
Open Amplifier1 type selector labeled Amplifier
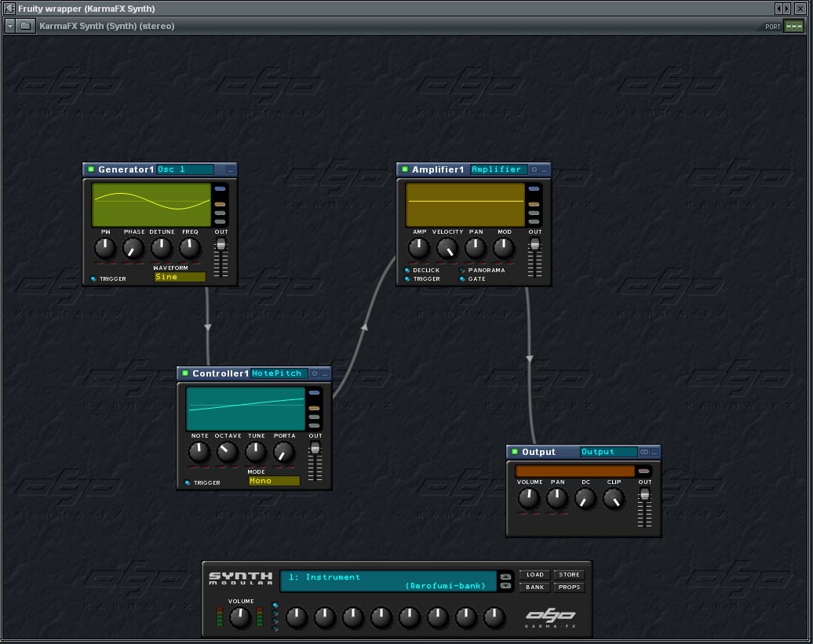(499, 169)
